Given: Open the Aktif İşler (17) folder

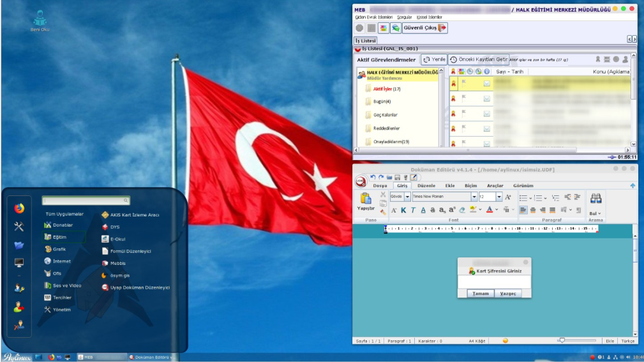Looking at the screenshot, I should pyautogui.click(x=387, y=89).
